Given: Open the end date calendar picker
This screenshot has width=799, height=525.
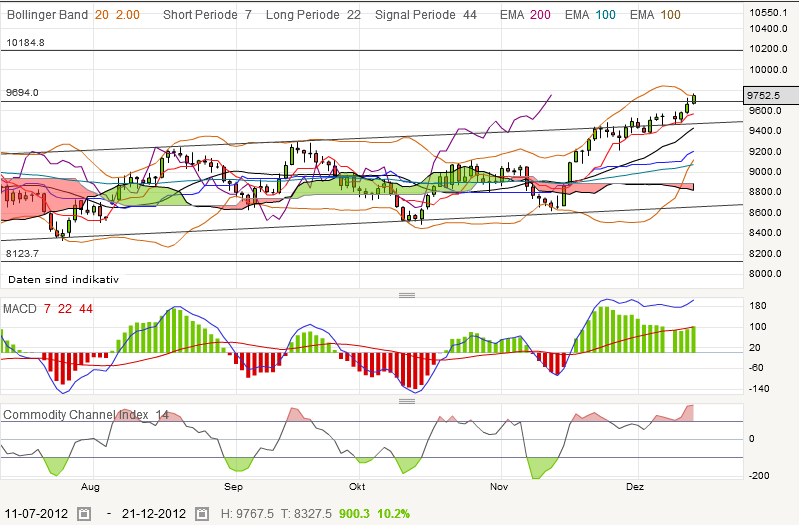Looking at the screenshot, I should [x=202, y=513].
